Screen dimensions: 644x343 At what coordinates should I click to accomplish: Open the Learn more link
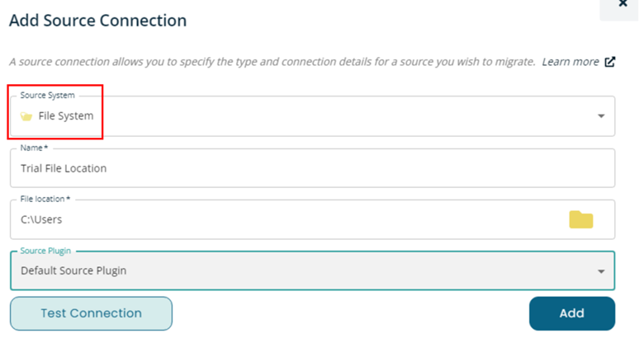[x=570, y=62]
